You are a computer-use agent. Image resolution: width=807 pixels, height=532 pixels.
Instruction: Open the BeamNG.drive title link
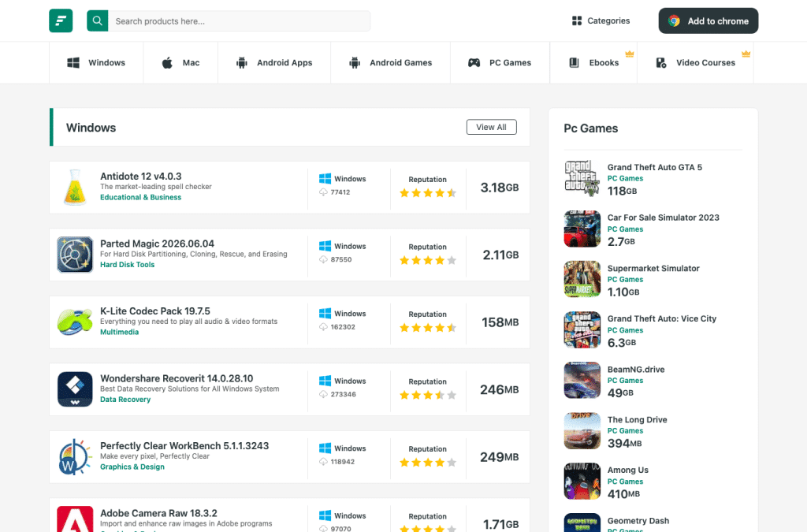tap(636, 370)
